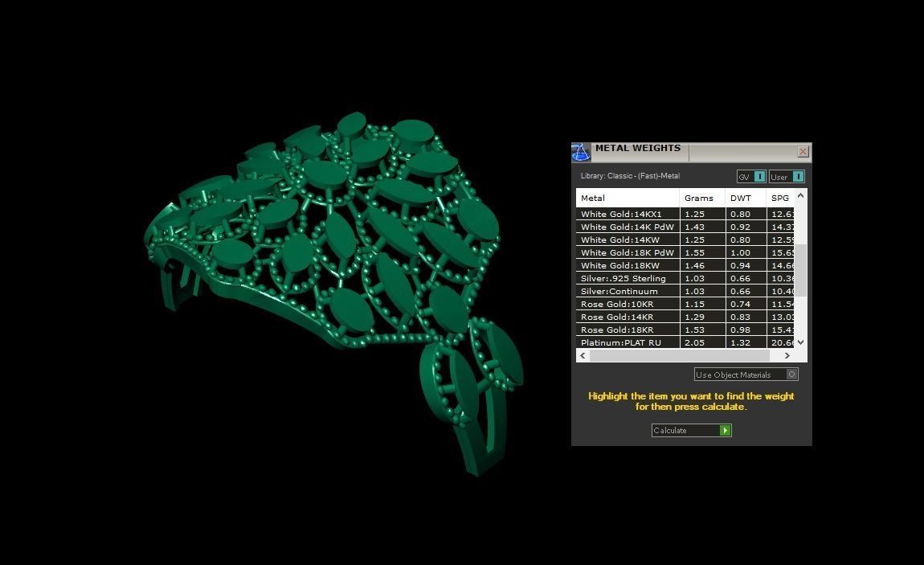Screen dimensions: 924x565
Task: Select the Silver:.925 Sterling row
Action: 685,279
